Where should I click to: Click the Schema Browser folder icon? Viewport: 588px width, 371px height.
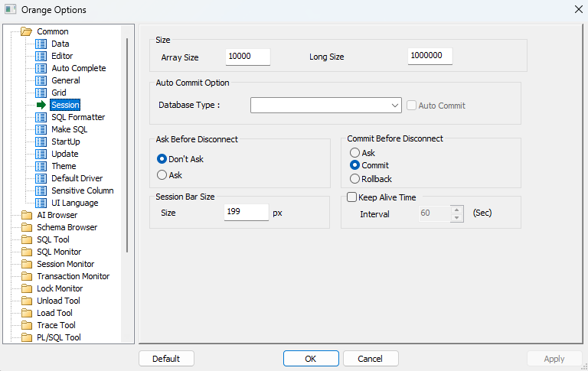[x=27, y=227]
